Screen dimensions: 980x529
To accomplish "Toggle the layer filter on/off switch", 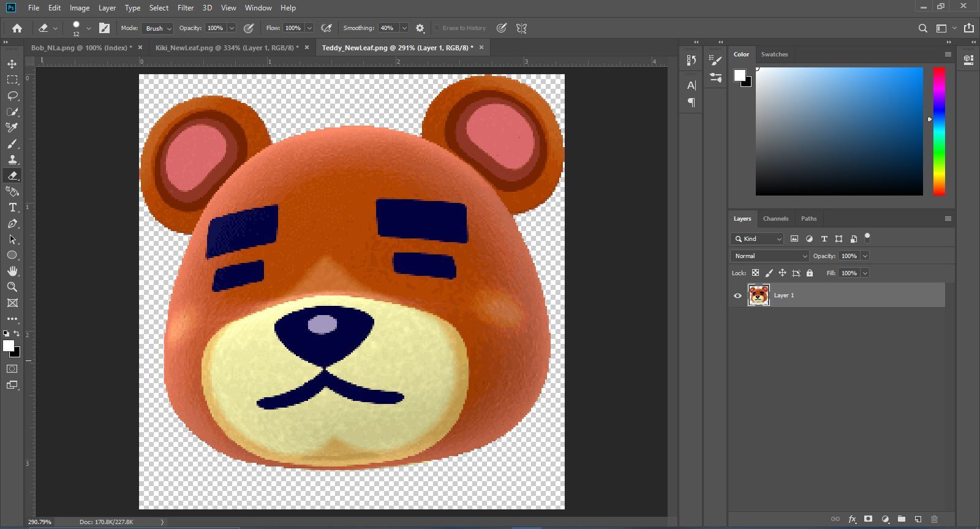I will click(x=867, y=237).
